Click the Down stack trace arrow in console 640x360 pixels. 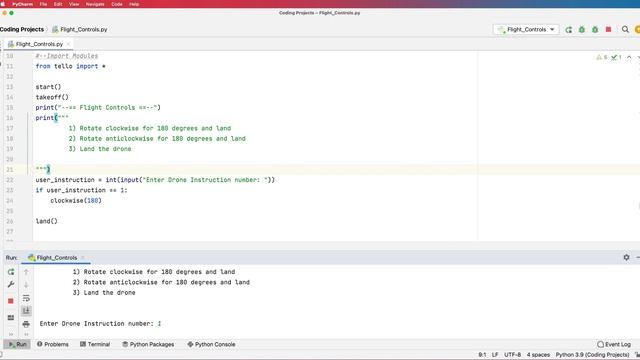(x=26, y=285)
